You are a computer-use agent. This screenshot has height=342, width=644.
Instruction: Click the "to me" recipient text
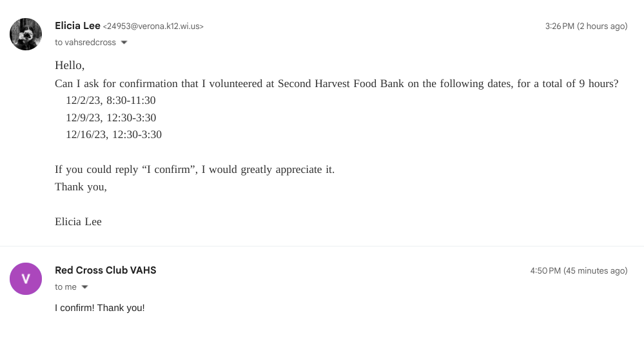(66, 287)
